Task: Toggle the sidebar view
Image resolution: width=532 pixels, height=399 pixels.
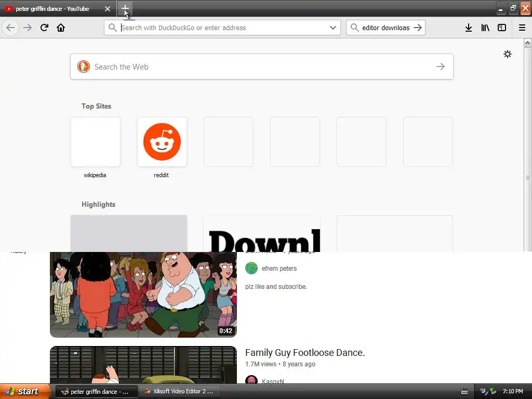Action: [x=502, y=28]
